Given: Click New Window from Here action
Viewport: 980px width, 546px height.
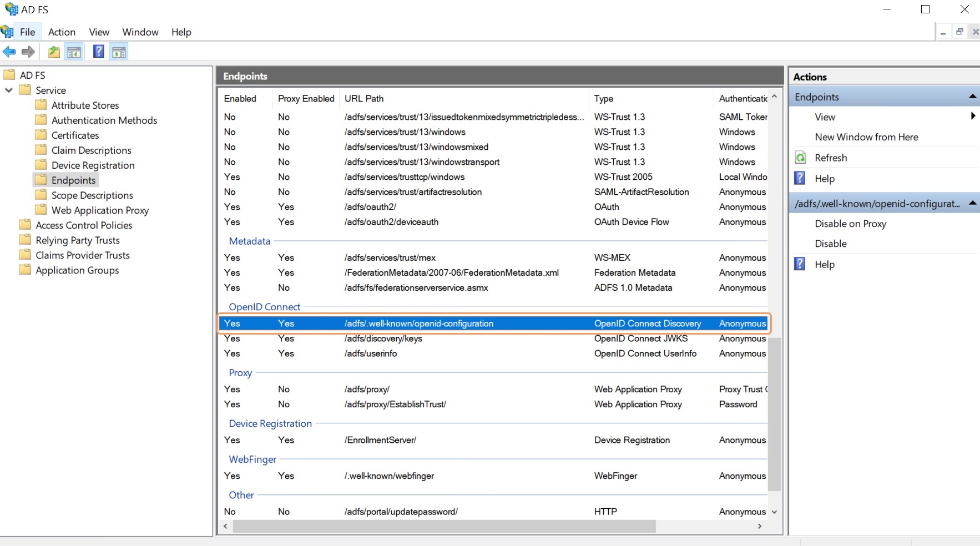Looking at the screenshot, I should click(867, 137).
